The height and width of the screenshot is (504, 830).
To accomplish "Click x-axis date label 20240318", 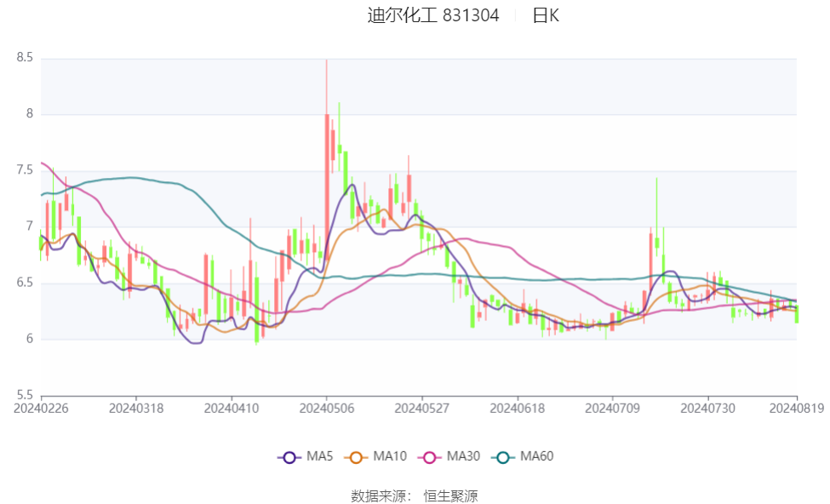I will pos(136,409).
